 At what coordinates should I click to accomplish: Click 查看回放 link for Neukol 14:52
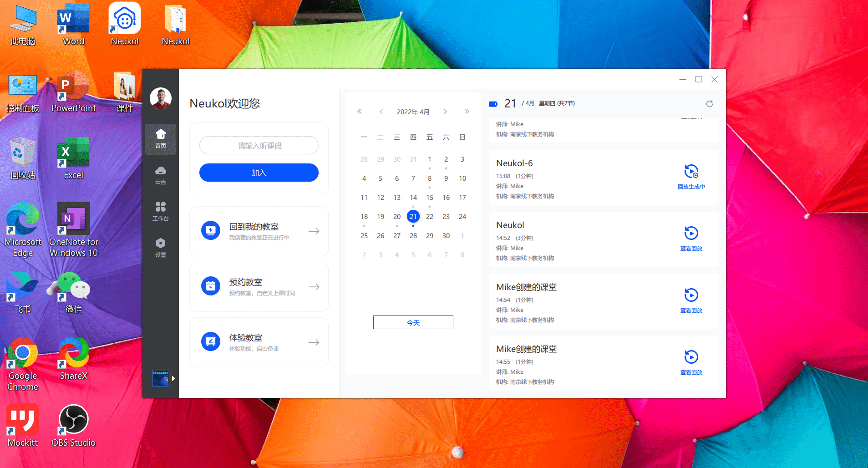[x=691, y=249]
